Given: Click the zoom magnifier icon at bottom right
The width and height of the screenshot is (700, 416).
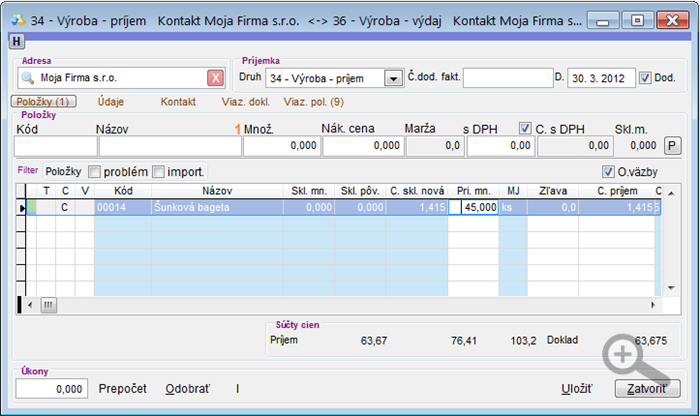Looking at the screenshot, I should click(624, 355).
